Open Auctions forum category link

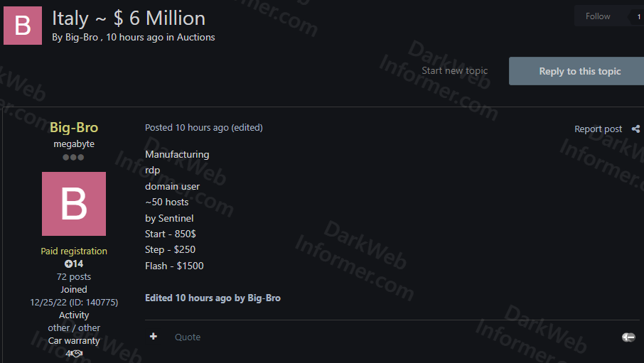click(195, 37)
